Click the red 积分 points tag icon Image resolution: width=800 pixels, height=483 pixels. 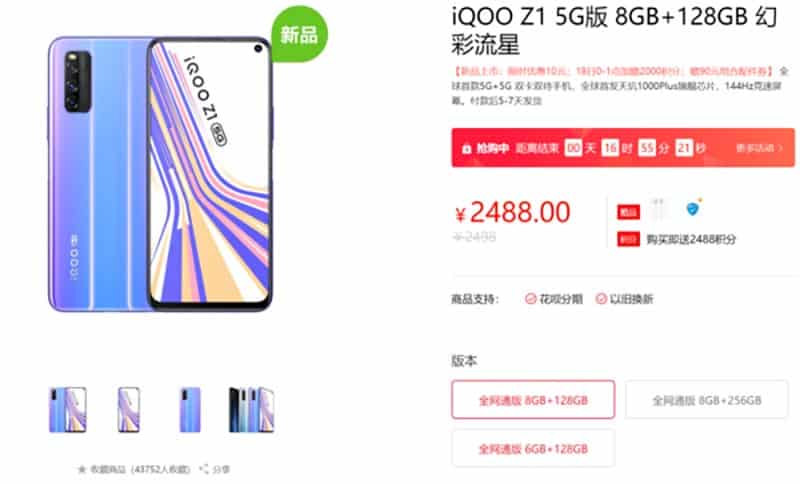pos(629,239)
